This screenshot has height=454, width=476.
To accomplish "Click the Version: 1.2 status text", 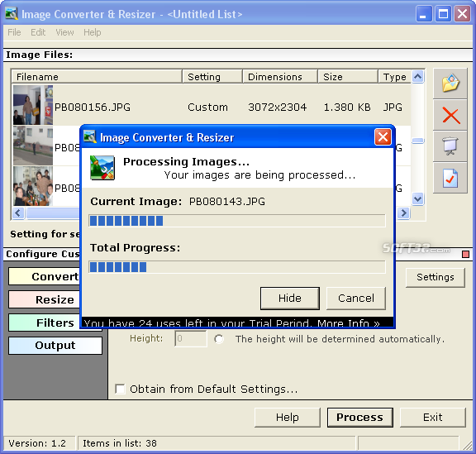I will click(x=37, y=443).
